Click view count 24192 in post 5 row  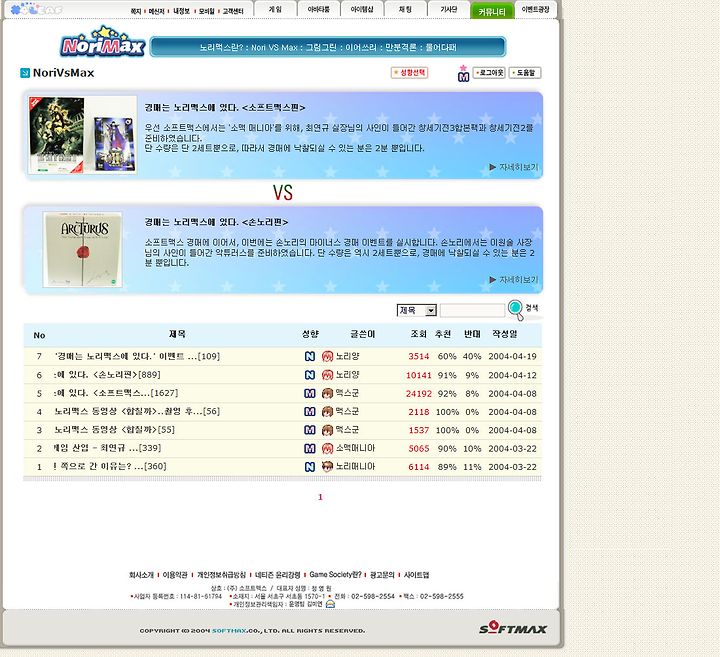tap(419, 393)
